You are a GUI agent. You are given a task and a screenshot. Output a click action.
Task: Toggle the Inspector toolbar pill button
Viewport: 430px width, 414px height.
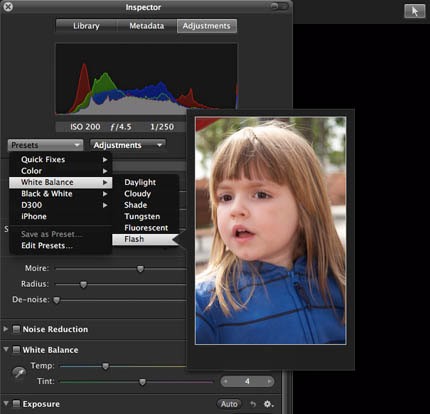(279, 6)
